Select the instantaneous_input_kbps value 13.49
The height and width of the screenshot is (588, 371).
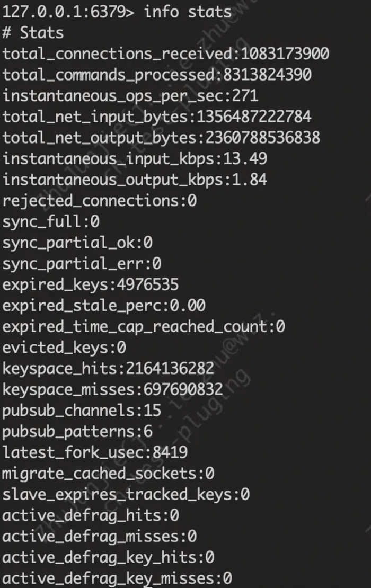tap(245, 159)
